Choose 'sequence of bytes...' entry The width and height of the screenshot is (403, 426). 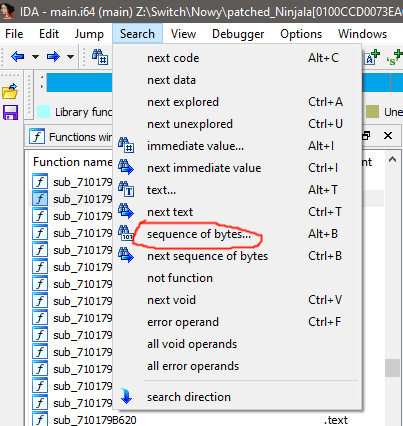[237, 234]
